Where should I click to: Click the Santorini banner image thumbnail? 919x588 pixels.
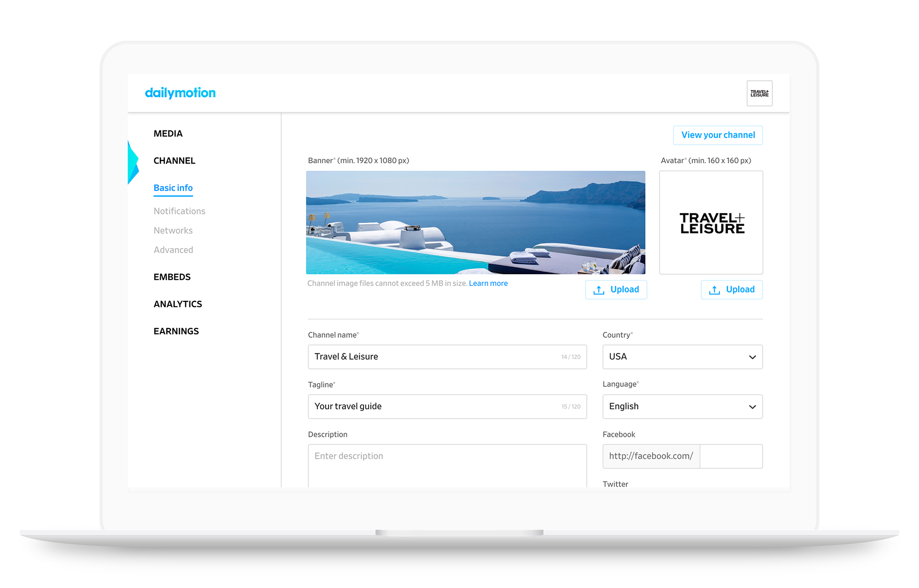coord(475,223)
